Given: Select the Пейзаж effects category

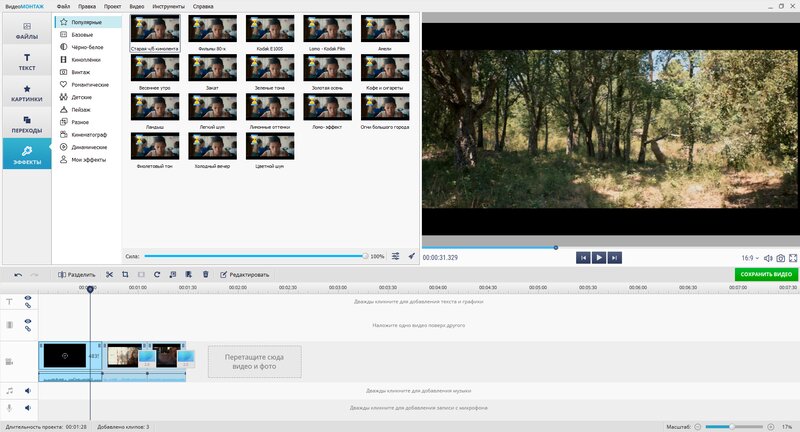Looking at the screenshot, I should pos(88,110).
